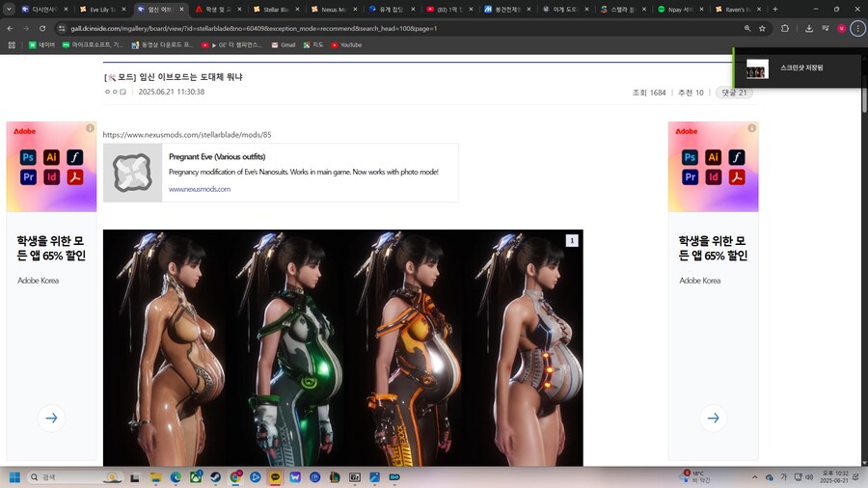Open the Chrome three-dot menu

[857, 28]
